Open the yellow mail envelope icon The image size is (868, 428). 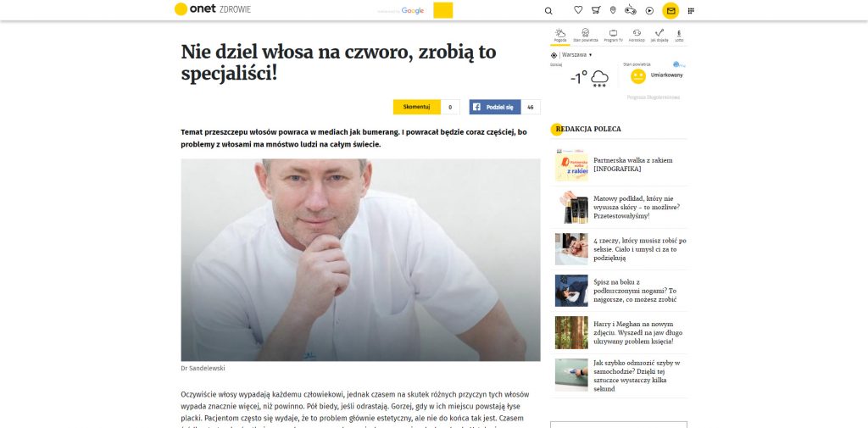coord(670,10)
